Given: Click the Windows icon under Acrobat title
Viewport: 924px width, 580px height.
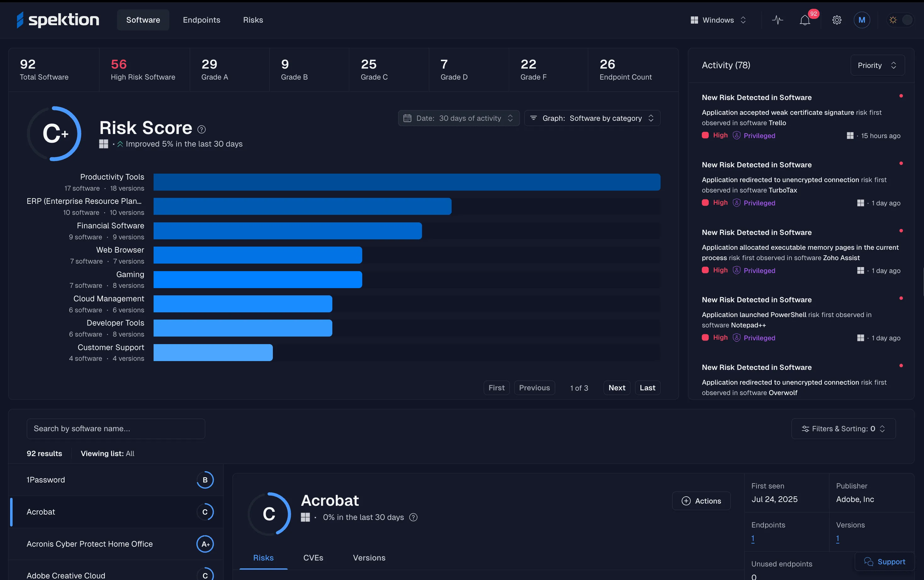Looking at the screenshot, I should point(306,517).
